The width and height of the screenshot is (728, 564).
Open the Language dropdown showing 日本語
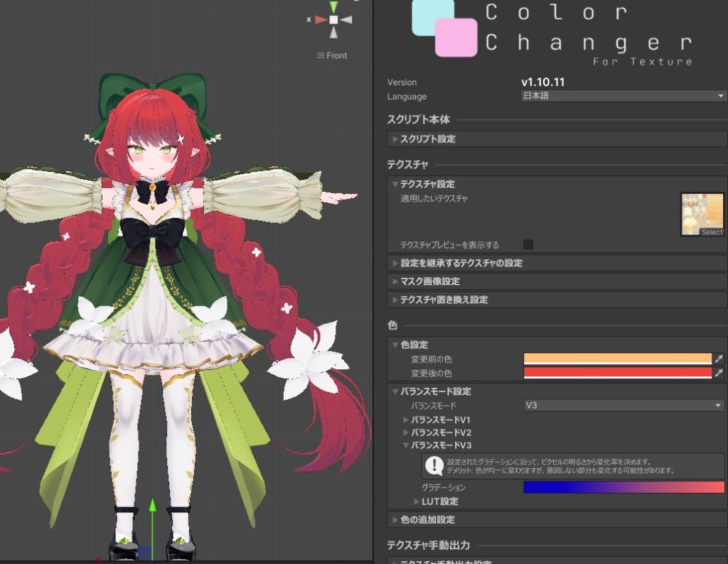coord(623,96)
